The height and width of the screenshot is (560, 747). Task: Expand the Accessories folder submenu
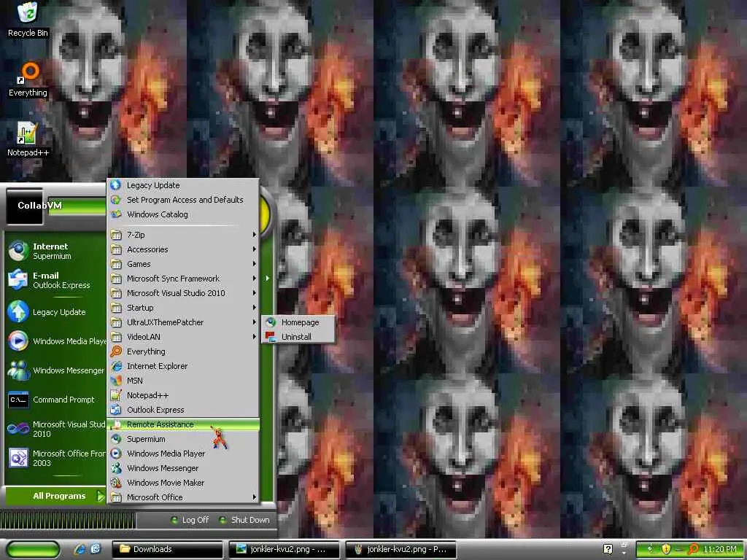[x=183, y=249]
